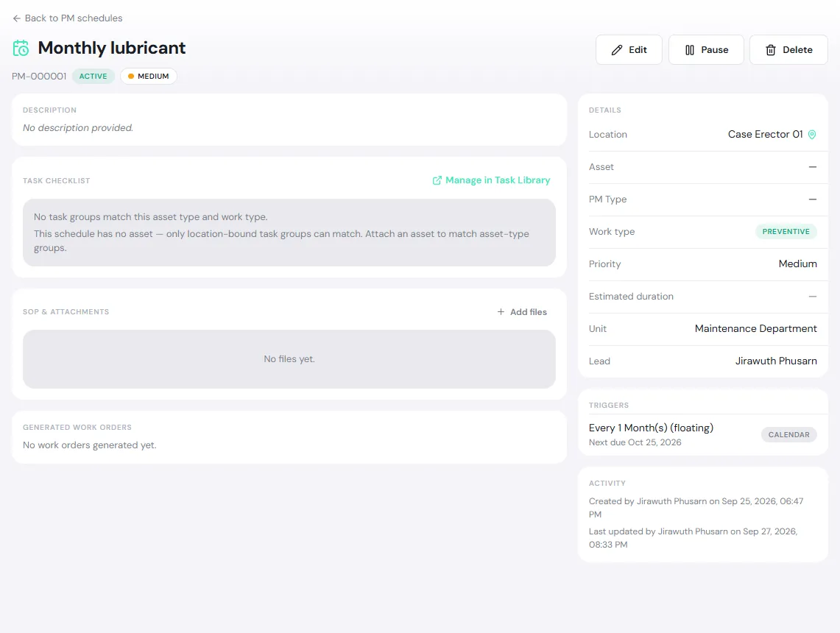Edit the Monthly lubricant schedule
840x633 pixels.
629,50
